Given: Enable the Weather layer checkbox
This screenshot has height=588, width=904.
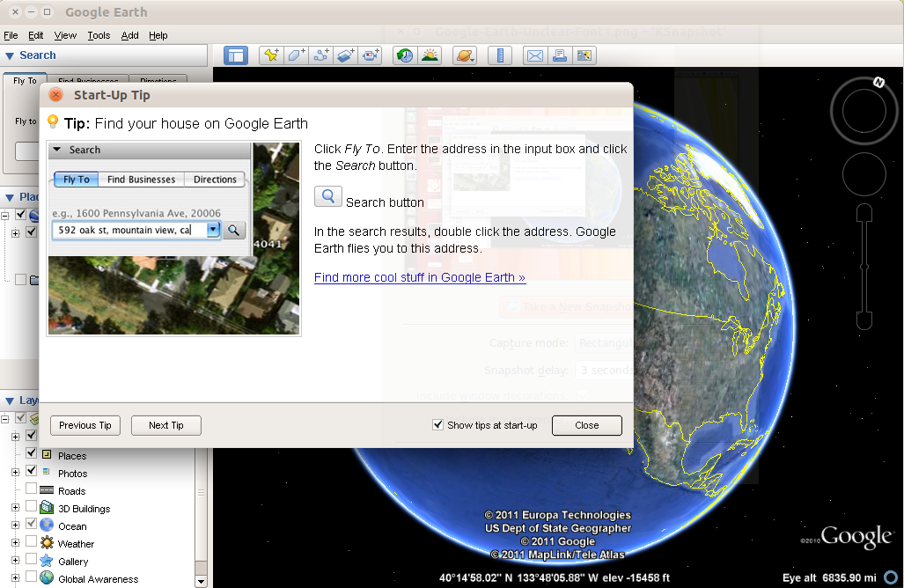Looking at the screenshot, I should 31,542.
